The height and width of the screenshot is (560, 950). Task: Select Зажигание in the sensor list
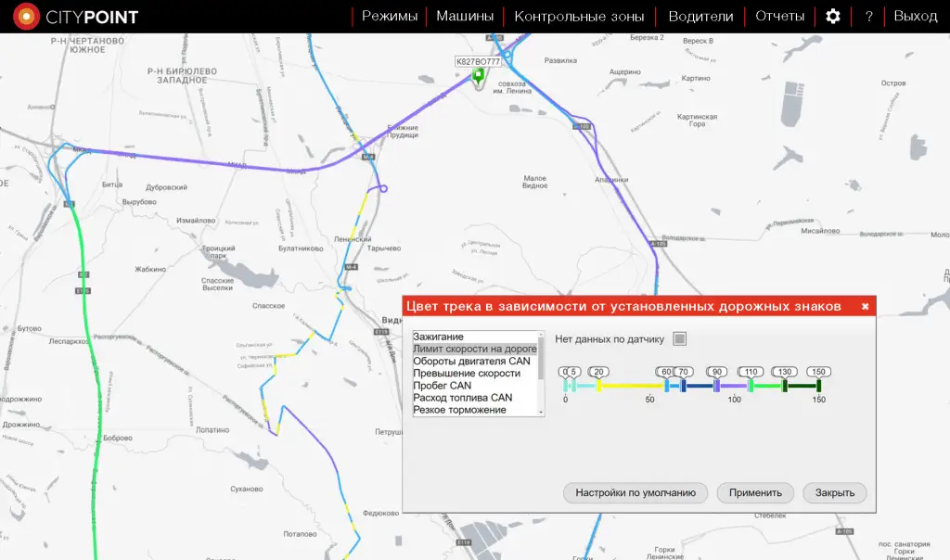tap(438, 337)
